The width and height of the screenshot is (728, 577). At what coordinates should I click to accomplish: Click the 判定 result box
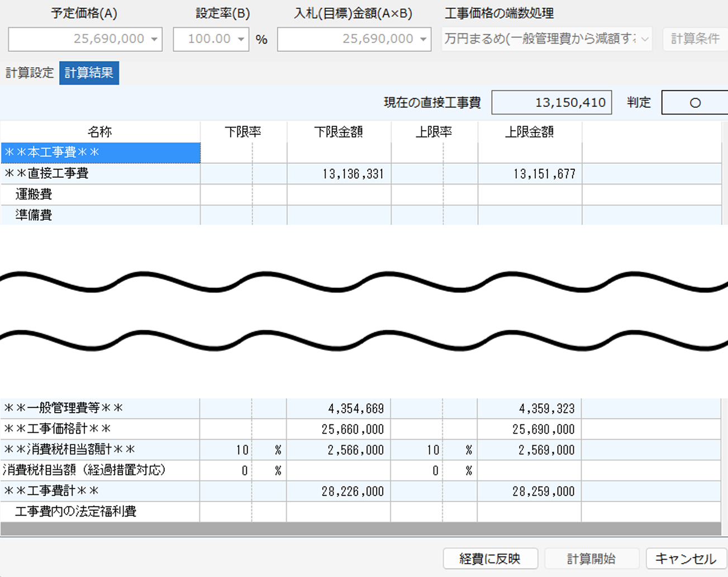694,103
